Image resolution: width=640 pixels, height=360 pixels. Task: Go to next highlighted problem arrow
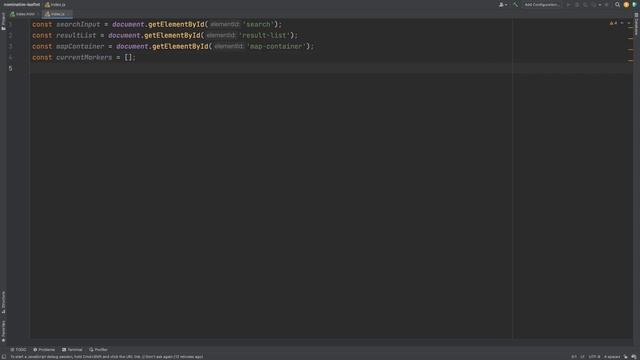(629, 23)
